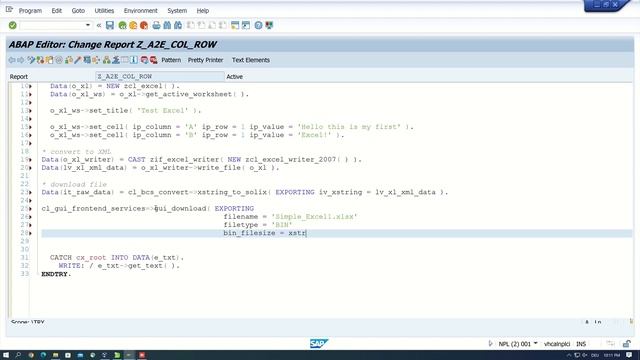Click the Find Next binoculars icon
Screen dimensions: 640x360
178,25
